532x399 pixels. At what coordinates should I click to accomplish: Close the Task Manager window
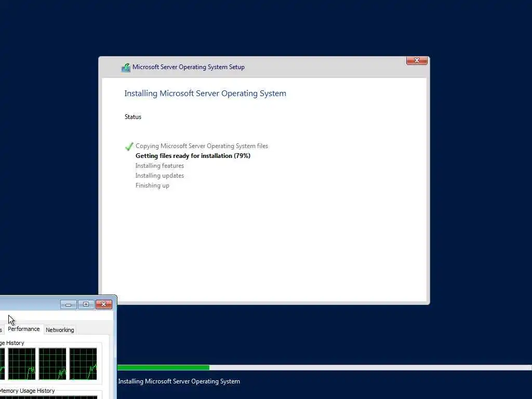(104, 304)
